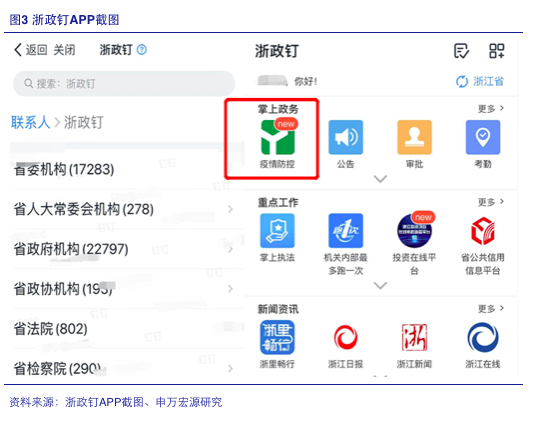547x424 pixels.
Task: Launch the 省公共信用信息平台 red icon
Action: click(483, 231)
